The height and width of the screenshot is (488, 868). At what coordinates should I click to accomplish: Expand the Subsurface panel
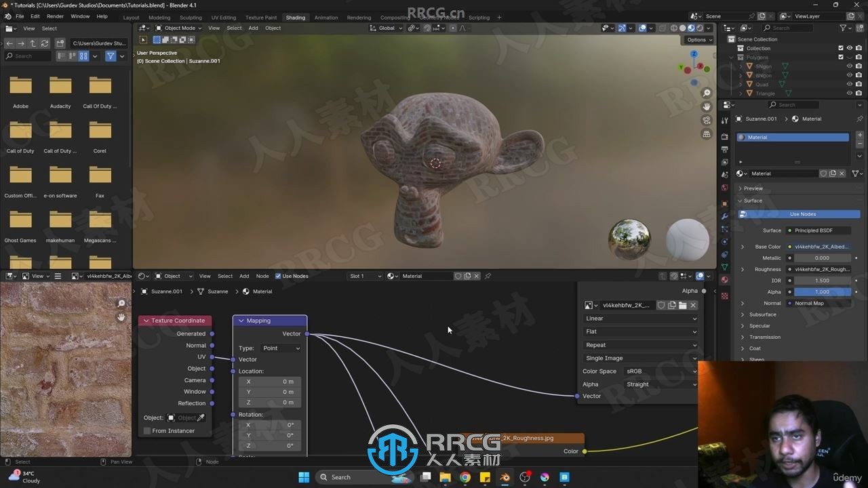pos(762,314)
